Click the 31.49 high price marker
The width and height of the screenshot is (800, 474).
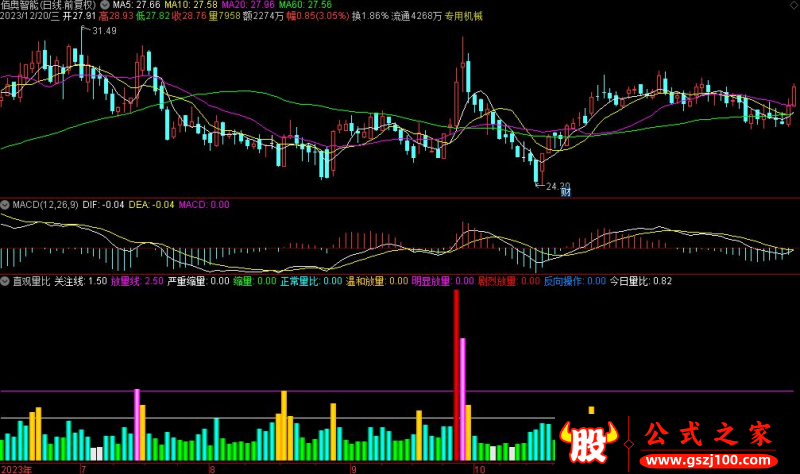click(x=104, y=31)
